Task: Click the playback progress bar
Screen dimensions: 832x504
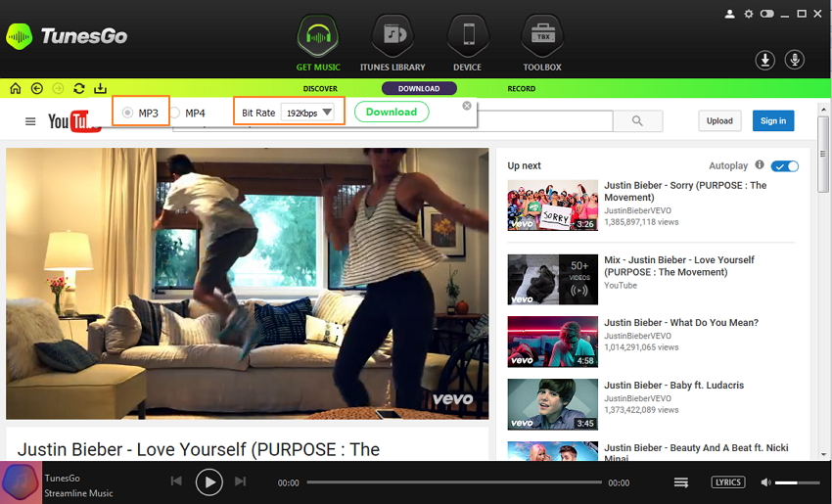Action: pos(454,482)
